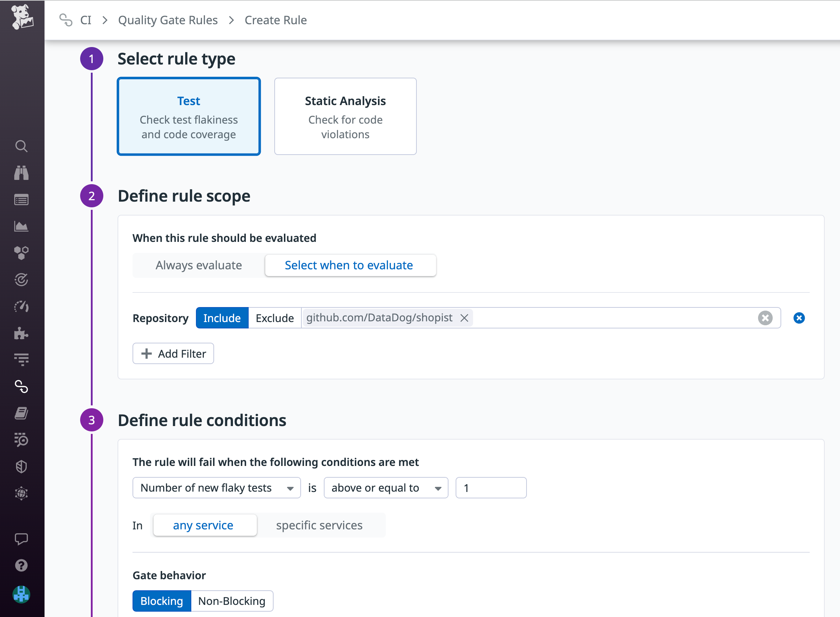Open the Events list icon

click(21, 199)
